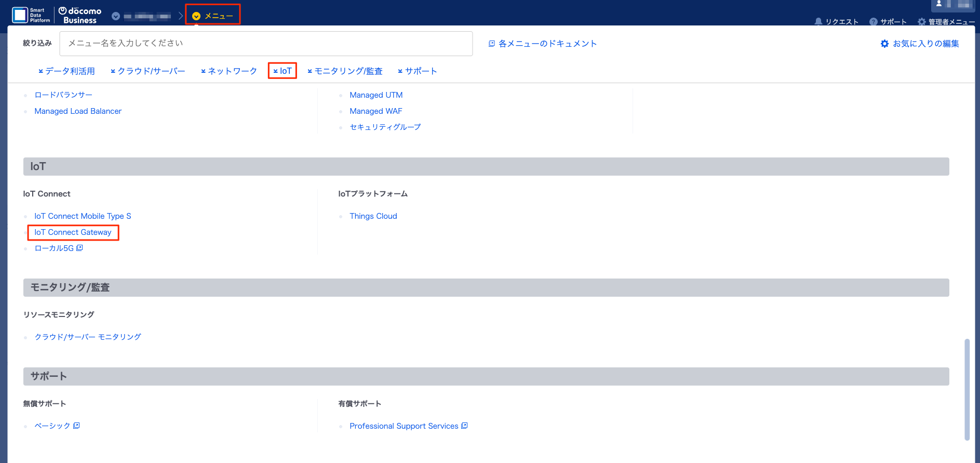Click the question mark icon beside サポート
The width and height of the screenshot is (980, 463).
[874, 22]
